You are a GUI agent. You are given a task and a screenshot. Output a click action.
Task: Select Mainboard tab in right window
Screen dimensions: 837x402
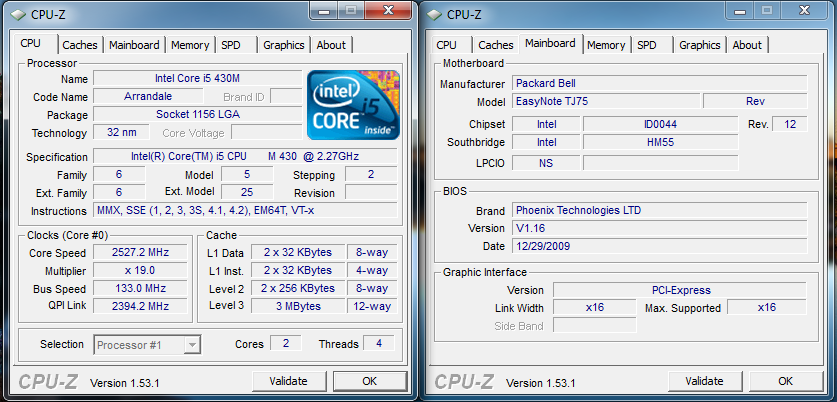550,43
